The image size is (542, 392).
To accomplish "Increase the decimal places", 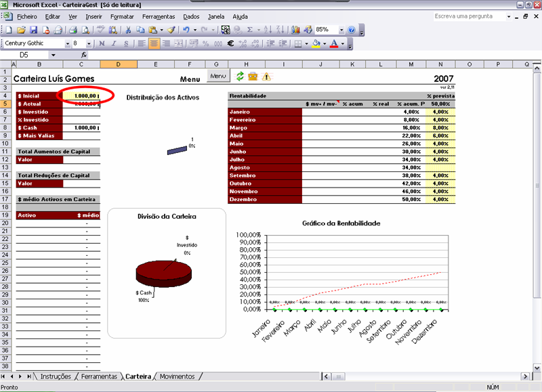I will 243,43.
